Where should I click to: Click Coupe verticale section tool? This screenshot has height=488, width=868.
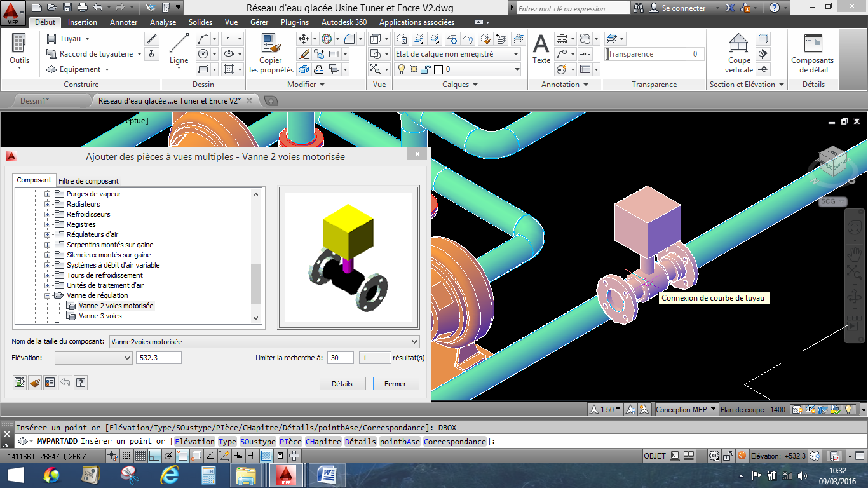coord(739,53)
